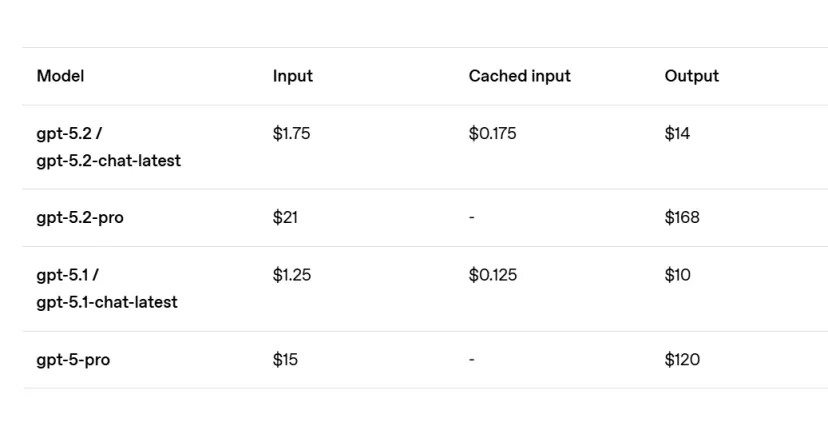Click the Cached input column header

coord(519,76)
